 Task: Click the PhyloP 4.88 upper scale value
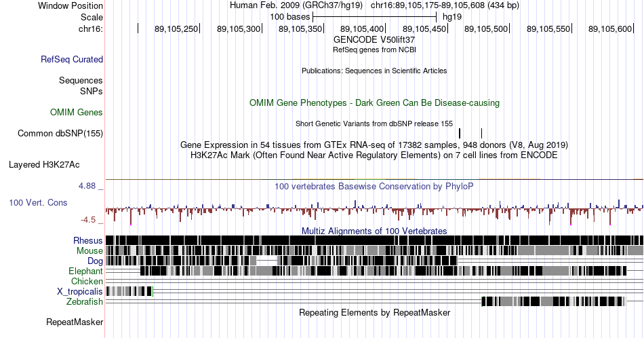(87, 186)
